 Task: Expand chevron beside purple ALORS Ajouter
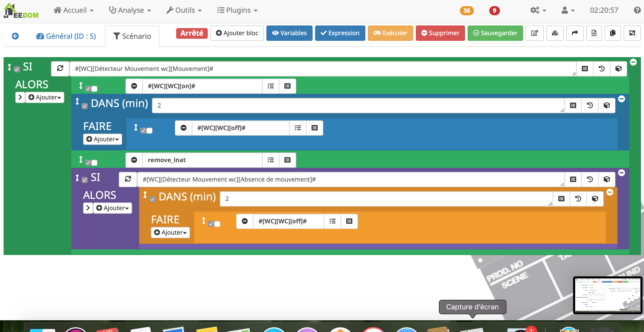[88, 208]
